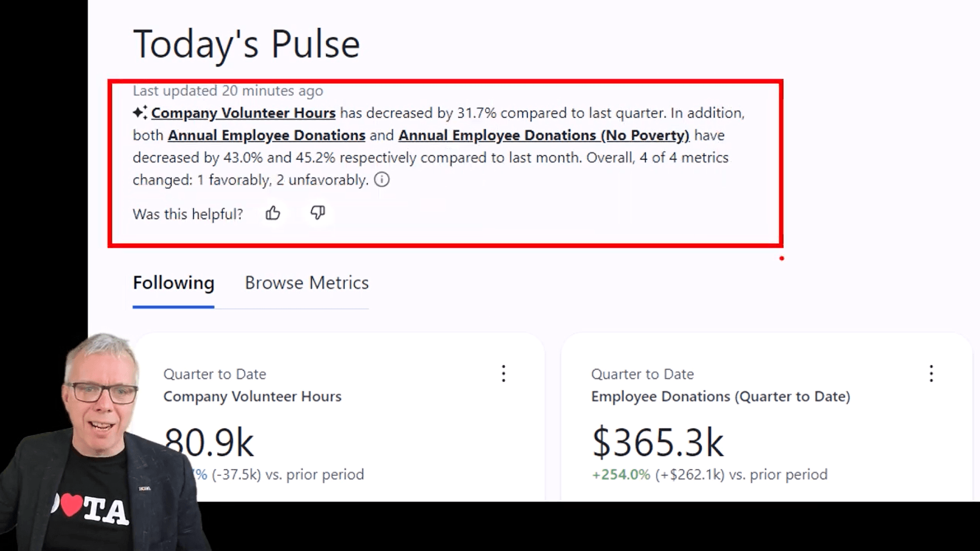Image resolution: width=980 pixels, height=551 pixels.
Task: Select Employee Donations (Quarter to Date) card title
Action: (721, 396)
